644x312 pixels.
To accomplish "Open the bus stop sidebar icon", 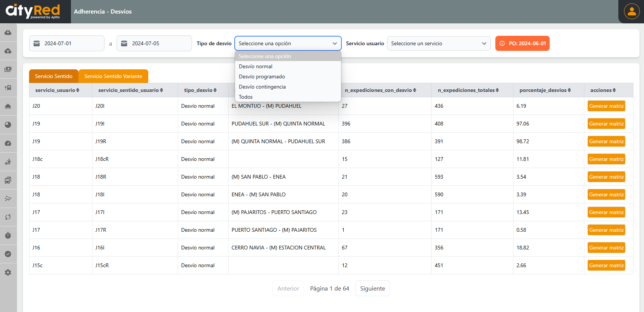I will click(8, 88).
